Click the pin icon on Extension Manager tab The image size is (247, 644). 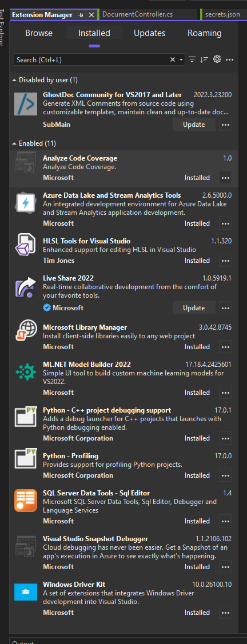[x=81, y=15]
